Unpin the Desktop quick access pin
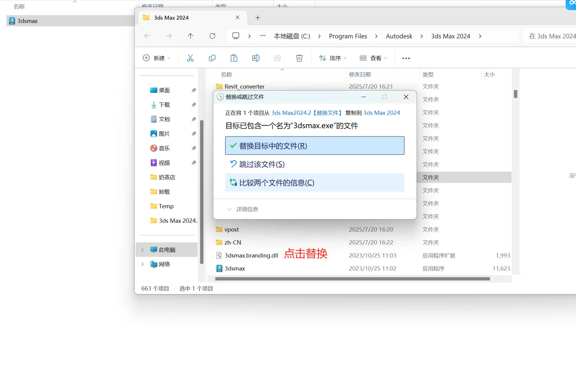The height and width of the screenshot is (392, 576). [194, 90]
